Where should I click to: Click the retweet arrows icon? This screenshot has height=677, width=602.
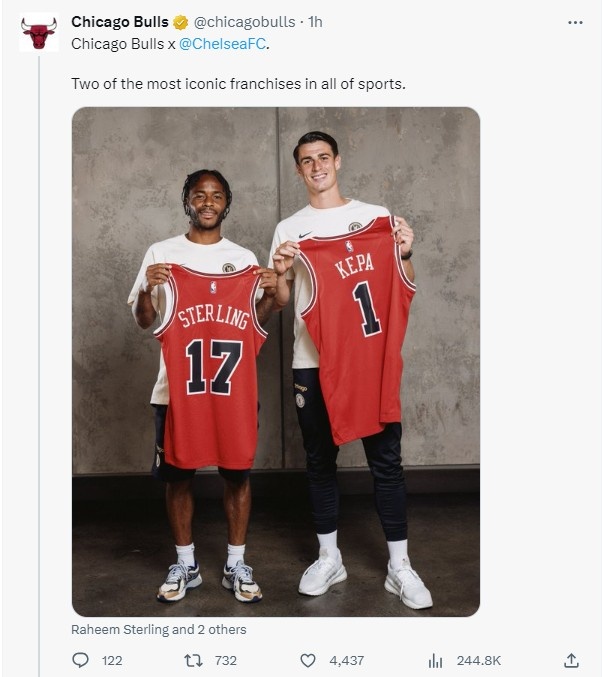coord(194,660)
